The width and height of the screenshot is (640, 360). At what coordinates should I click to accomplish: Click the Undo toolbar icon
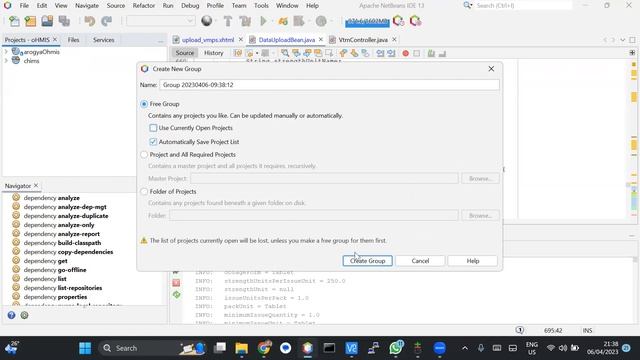pos(90,21)
